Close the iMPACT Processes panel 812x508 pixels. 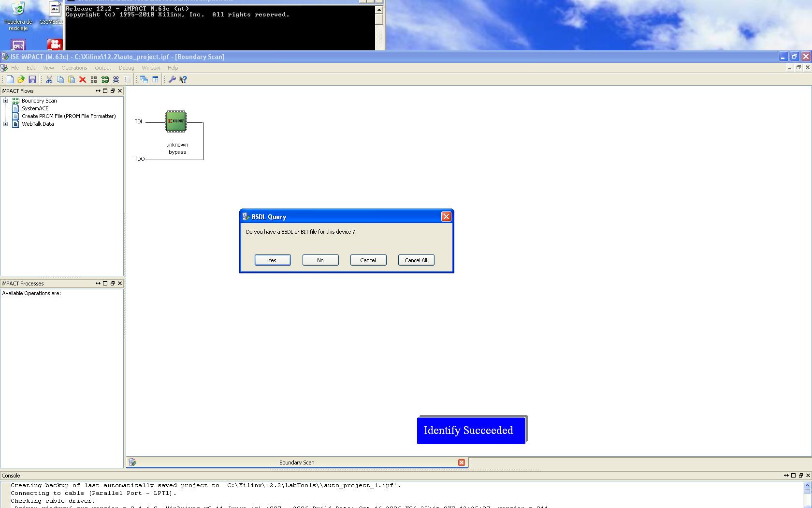(x=120, y=284)
